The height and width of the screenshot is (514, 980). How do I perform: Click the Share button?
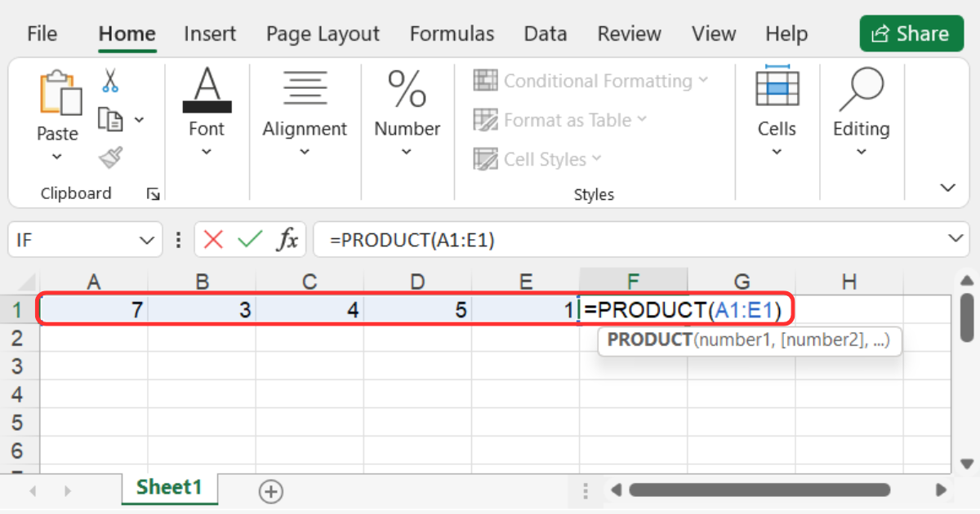click(911, 34)
